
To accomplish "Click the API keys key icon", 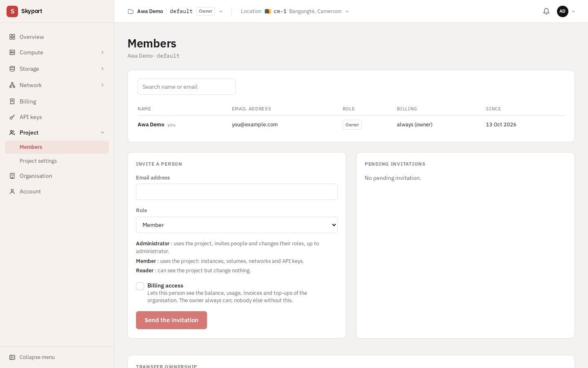I will [x=12, y=117].
